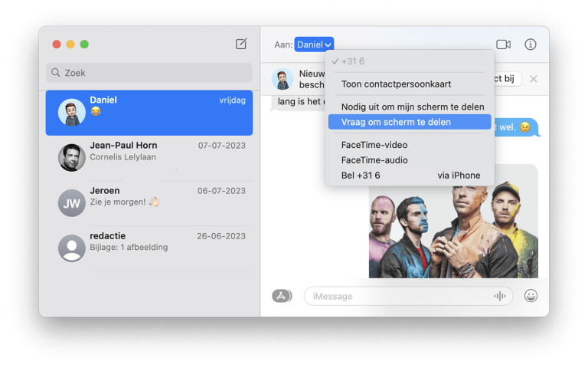Click Daniel's memoji avatar in conversation list

72,112
